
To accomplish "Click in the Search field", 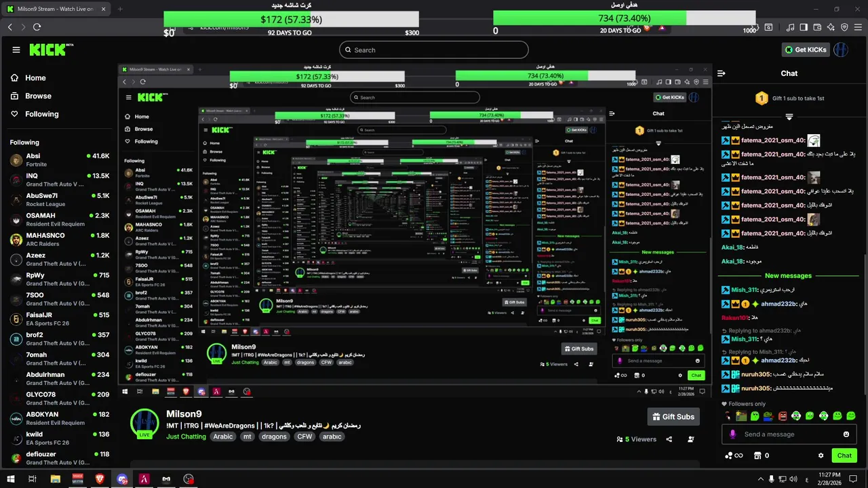I will click(434, 49).
